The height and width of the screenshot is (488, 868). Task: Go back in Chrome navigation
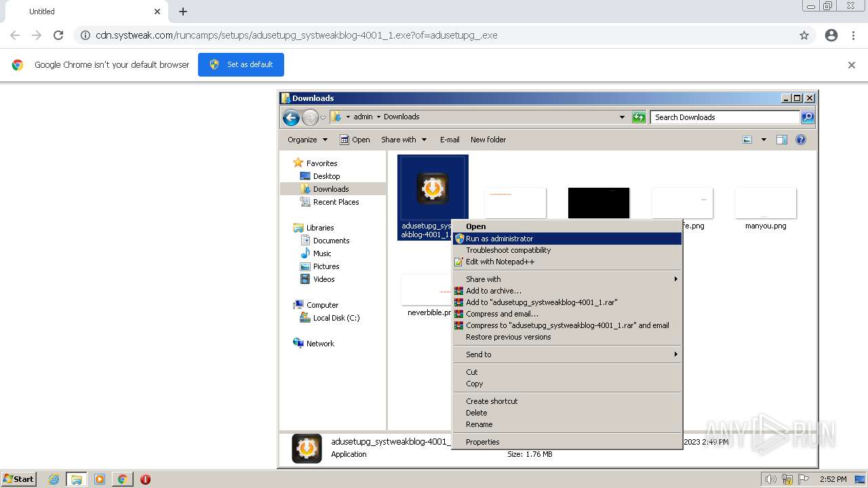(15, 35)
